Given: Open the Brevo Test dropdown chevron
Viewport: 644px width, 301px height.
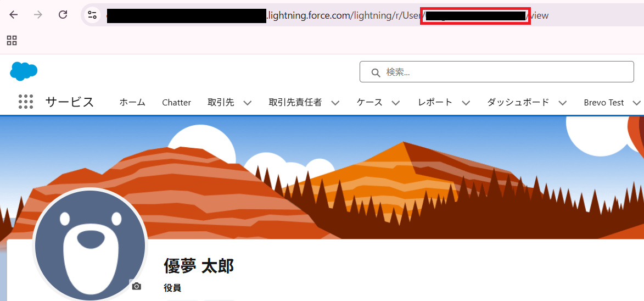Looking at the screenshot, I should click(637, 103).
